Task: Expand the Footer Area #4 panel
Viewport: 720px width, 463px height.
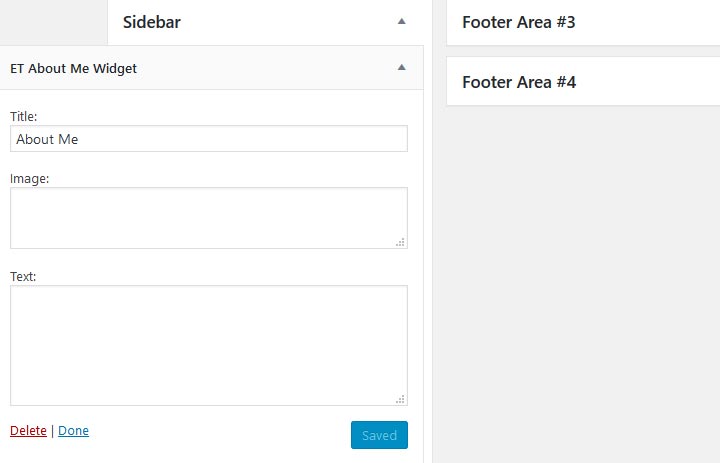Action: [582, 82]
